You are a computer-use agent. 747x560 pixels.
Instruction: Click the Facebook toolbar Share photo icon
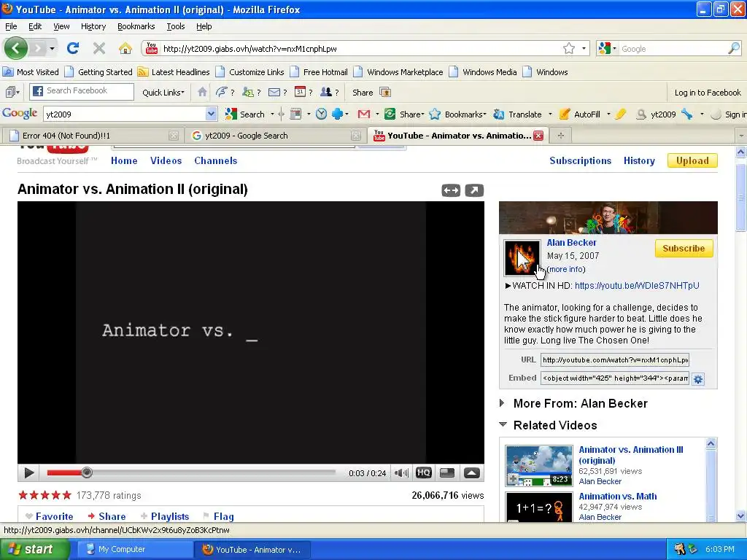385,93
